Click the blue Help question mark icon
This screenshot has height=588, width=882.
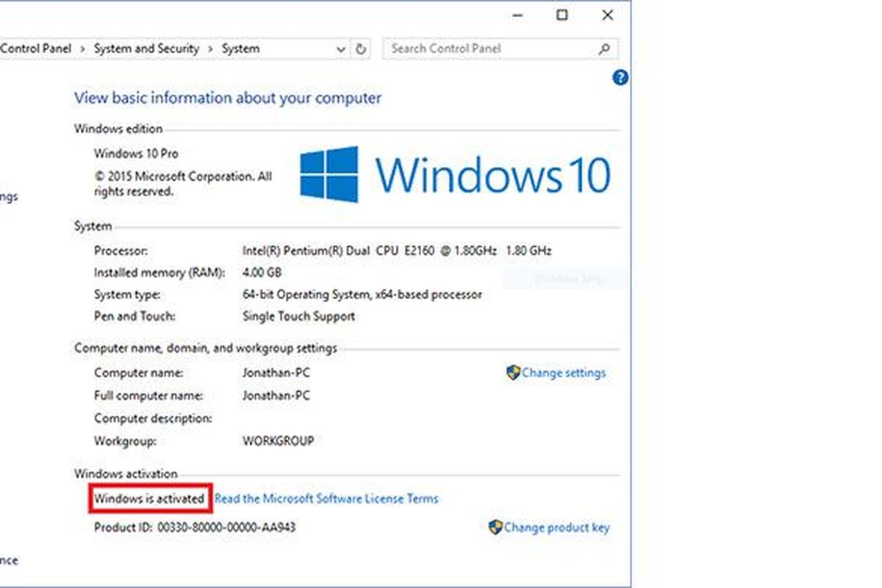(x=620, y=78)
